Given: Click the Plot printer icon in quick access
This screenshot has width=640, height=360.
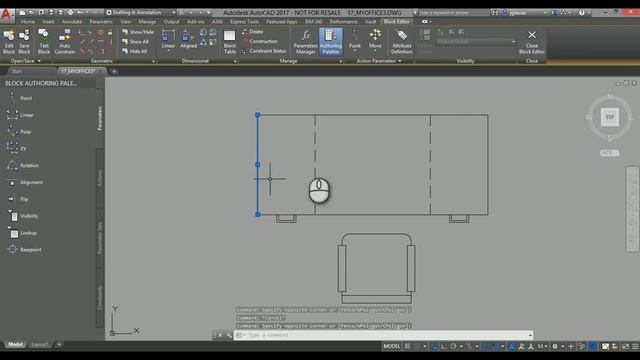Looking at the screenshot, I should (70, 13).
